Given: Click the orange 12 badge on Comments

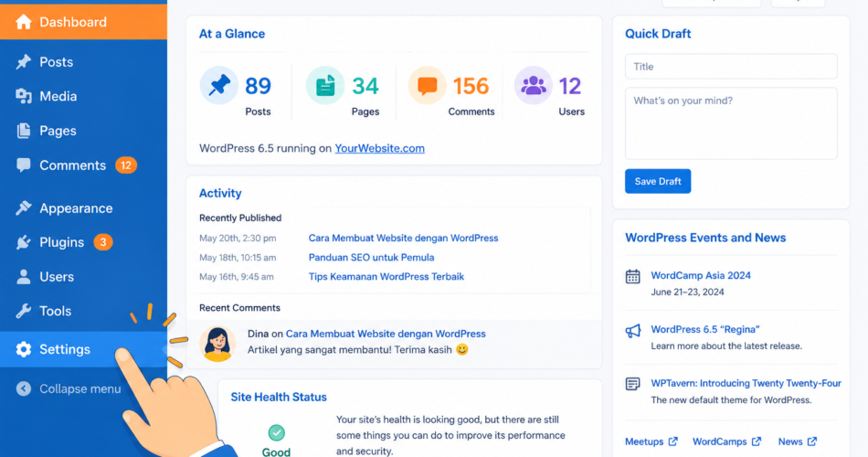Looking at the screenshot, I should tap(126, 165).
